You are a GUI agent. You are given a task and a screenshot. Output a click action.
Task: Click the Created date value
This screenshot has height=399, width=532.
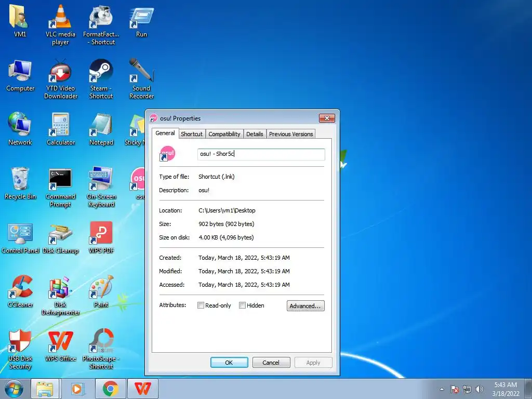click(244, 258)
